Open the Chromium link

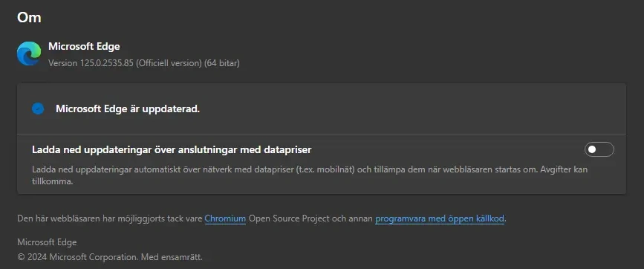(225, 218)
